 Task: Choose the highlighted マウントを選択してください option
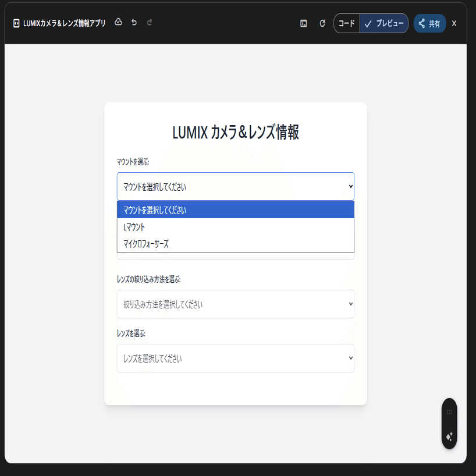pos(235,209)
